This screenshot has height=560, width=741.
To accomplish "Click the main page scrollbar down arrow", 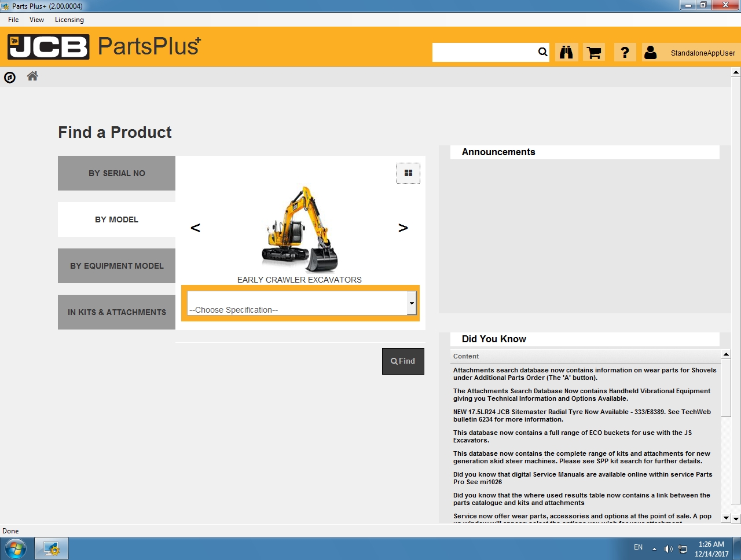I will click(736, 519).
